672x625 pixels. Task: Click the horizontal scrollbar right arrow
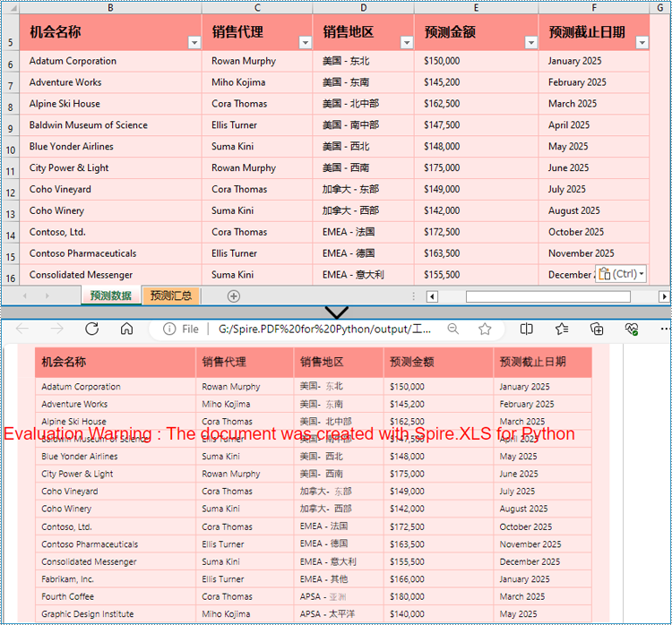tap(664, 296)
